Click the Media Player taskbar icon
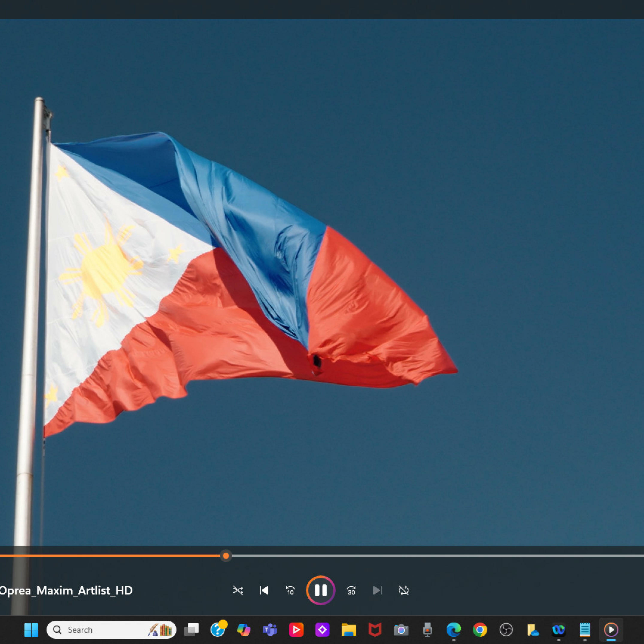Viewport: 644px width, 644px height. tap(611, 630)
